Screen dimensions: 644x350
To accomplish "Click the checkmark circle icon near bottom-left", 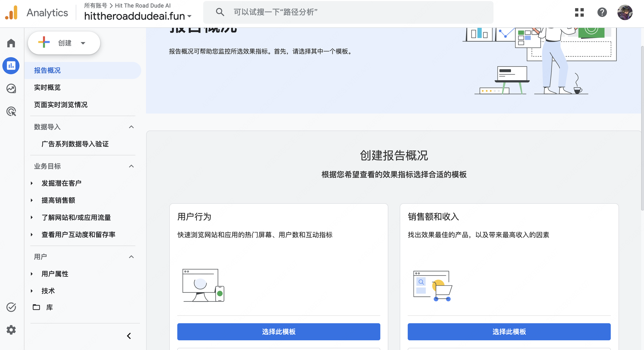I will click(x=11, y=307).
